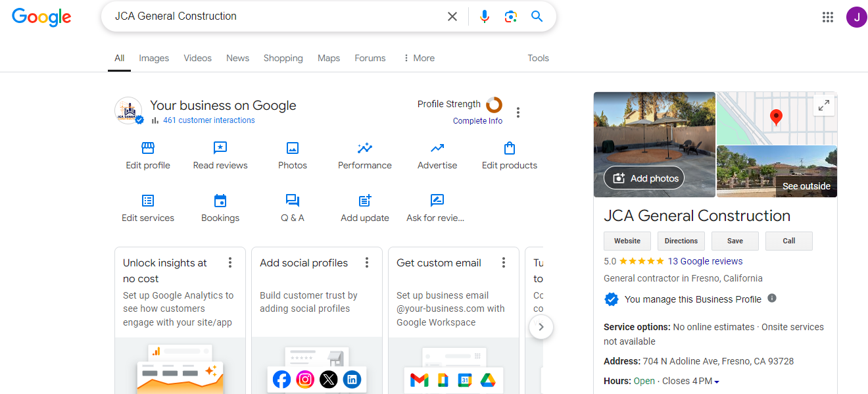Open search Tools
The height and width of the screenshot is (394, 868).
(x=538, y=58)
